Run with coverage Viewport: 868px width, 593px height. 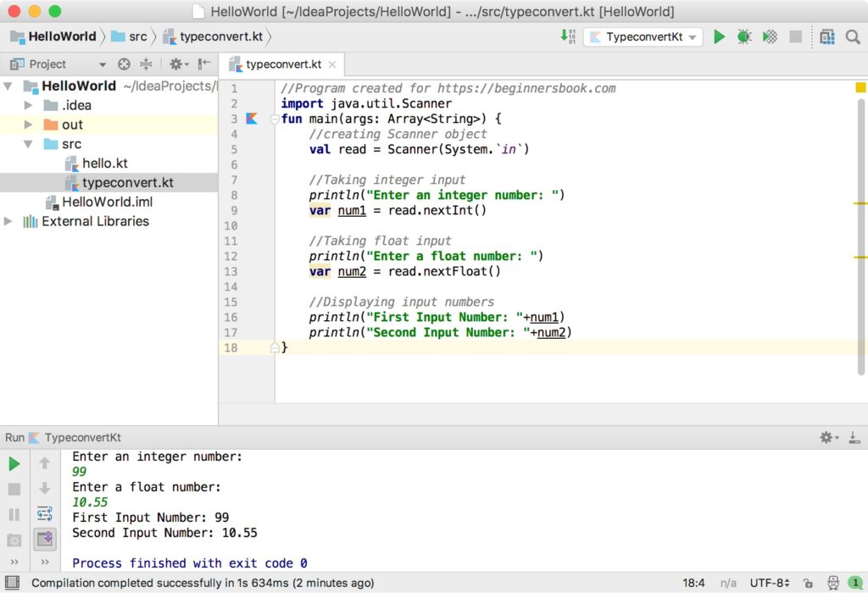768,37
